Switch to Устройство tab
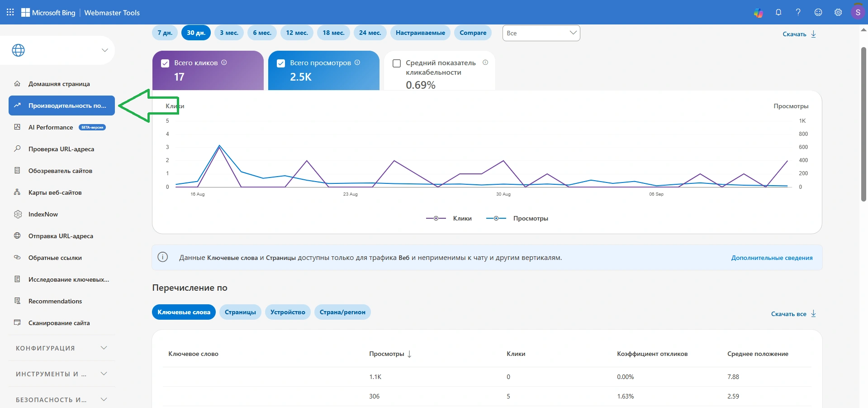The height and width of the screenshot is (408, 868). tap(288, 312)
